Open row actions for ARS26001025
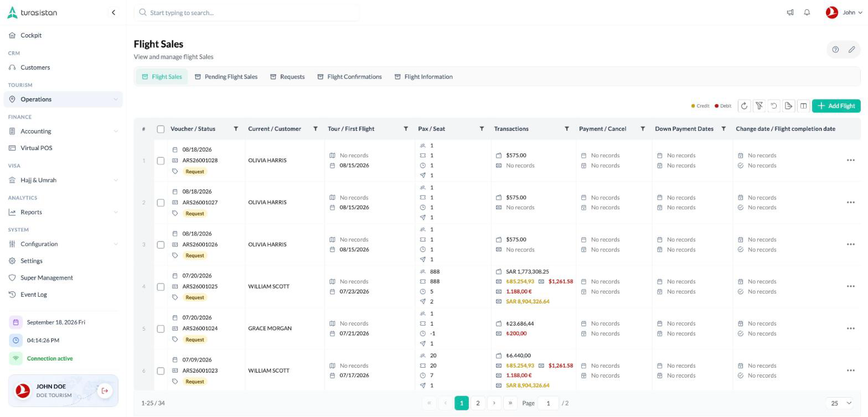 [850, 286]
